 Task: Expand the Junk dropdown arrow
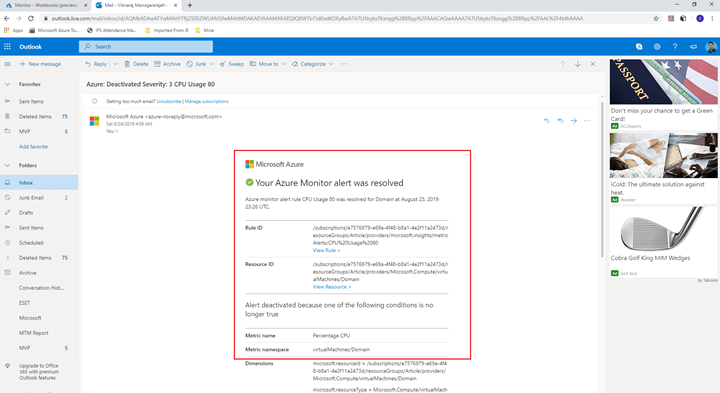click(211, 64)
